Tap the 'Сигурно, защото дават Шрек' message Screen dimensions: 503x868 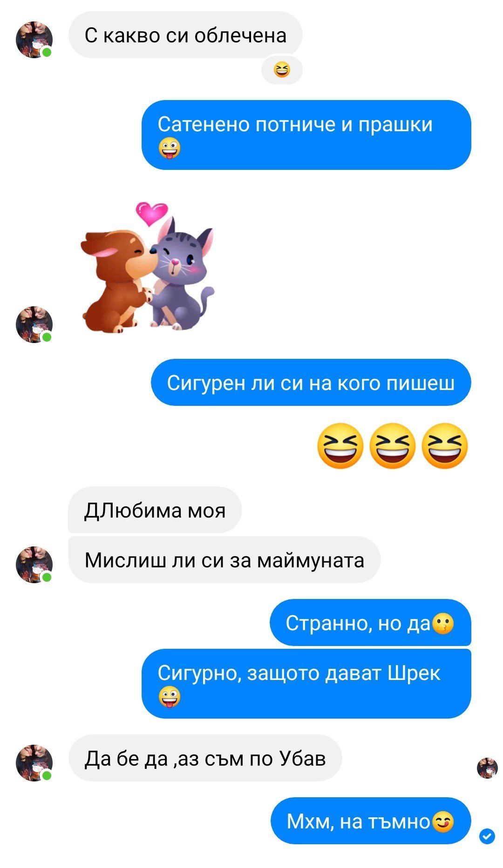(x=306, y=684)
